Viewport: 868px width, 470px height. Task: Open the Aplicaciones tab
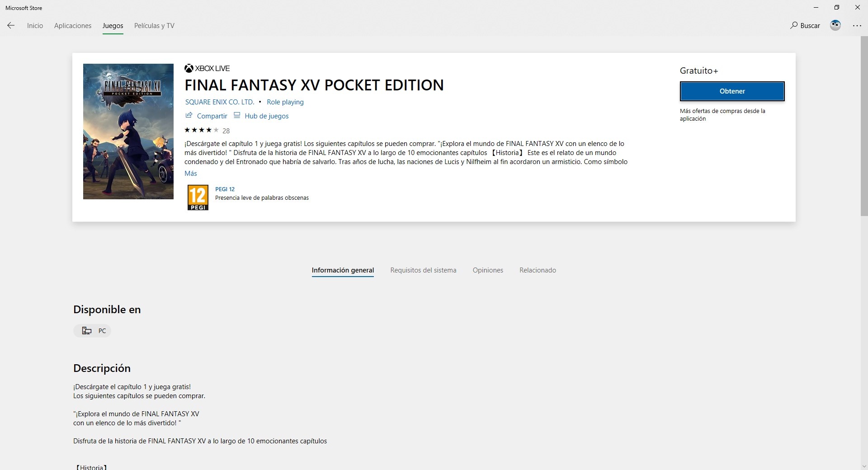click(73, 26)
